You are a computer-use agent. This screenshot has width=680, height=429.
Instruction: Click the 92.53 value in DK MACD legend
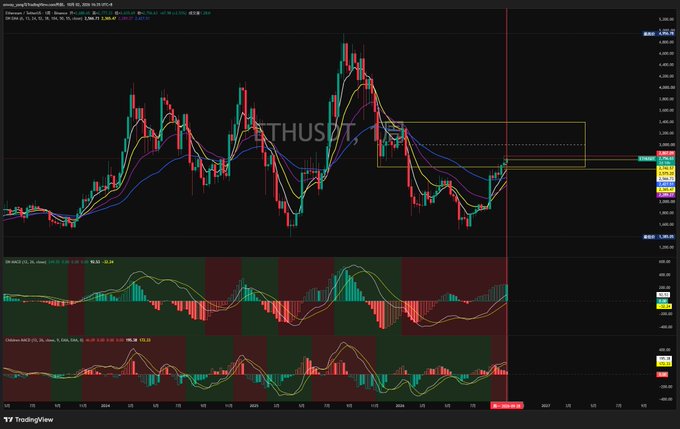point(95,262)
